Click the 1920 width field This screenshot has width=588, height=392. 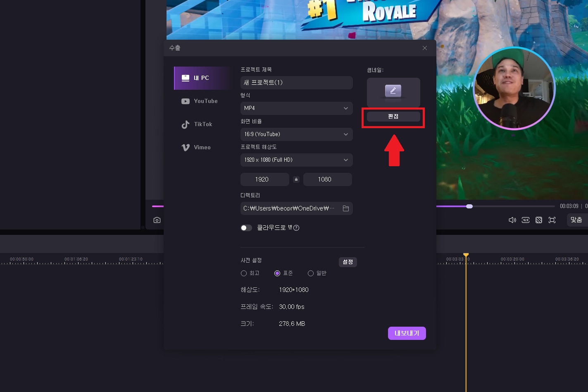[x=265, y=179]
